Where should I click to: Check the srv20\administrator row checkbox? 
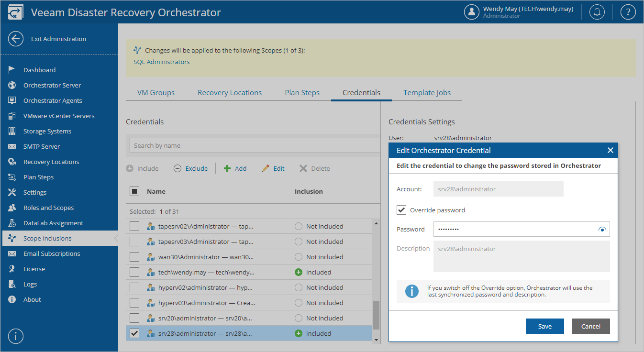tap(134, 318)
